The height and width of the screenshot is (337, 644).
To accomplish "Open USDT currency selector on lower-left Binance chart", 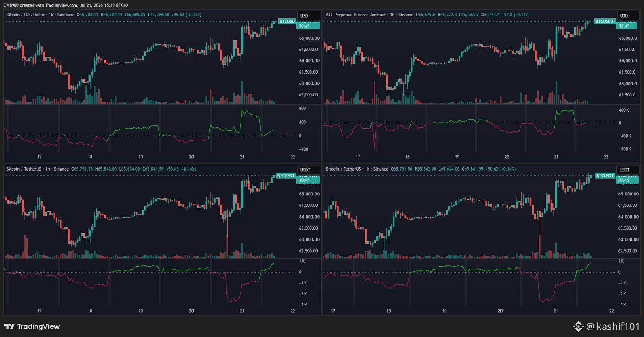I will pos(308,170).
